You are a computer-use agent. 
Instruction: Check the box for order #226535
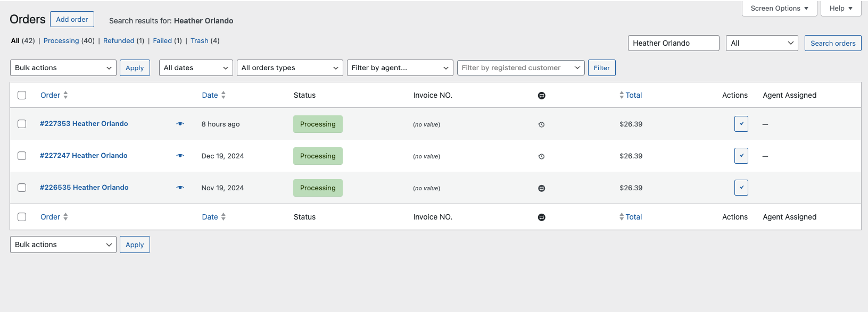point(22,188)
